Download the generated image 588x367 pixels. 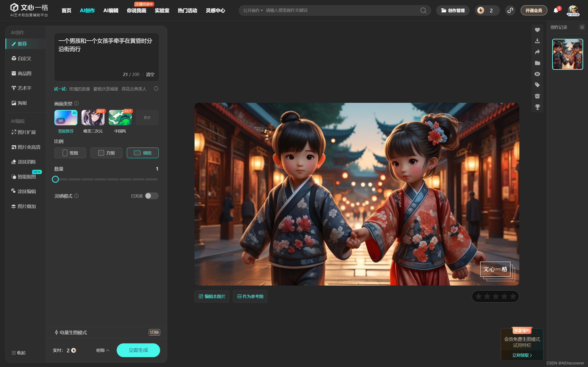537,41
